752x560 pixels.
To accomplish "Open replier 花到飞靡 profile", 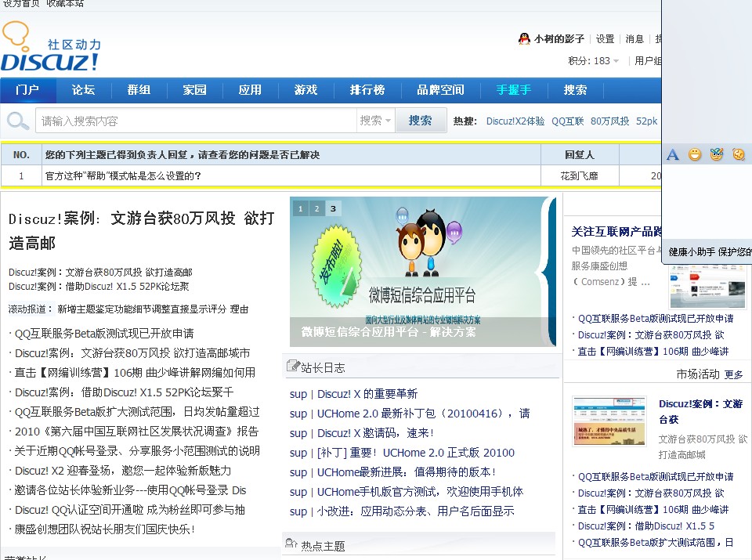I will [580, 176].
